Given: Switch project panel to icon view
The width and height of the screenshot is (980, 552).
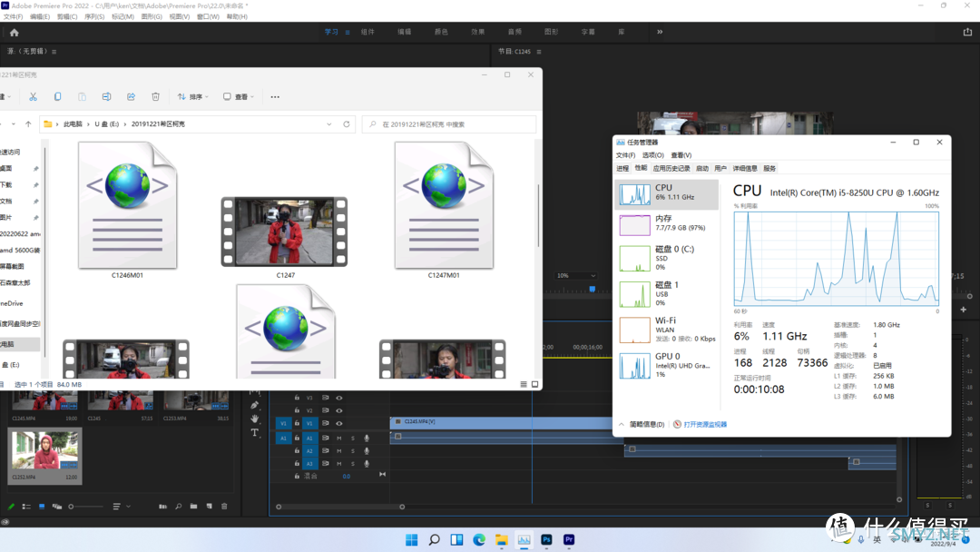Looking at the screenshot, I should pos(41,507).
